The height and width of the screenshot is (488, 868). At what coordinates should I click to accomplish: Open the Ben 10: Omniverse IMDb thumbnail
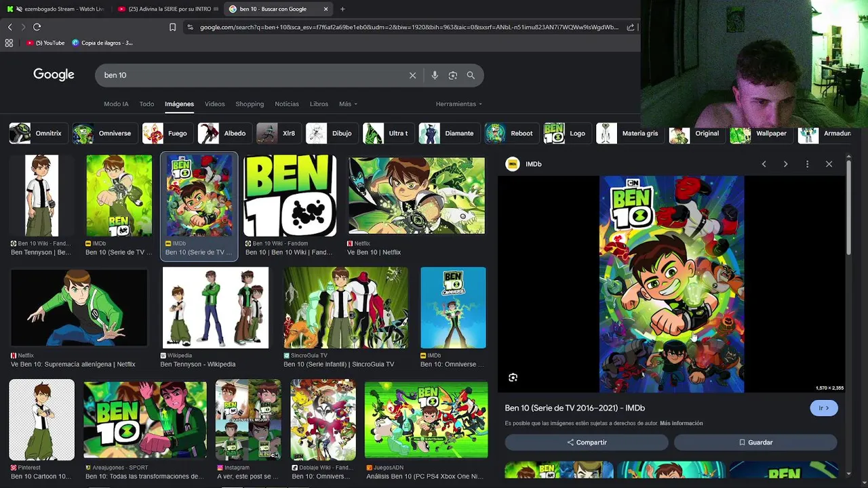point(453,307)
